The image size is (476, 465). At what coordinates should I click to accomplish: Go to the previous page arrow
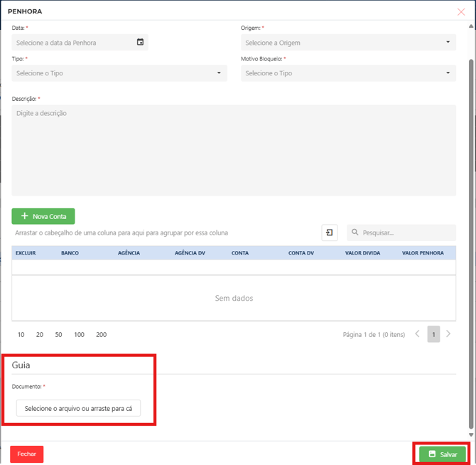pyautogui.click(x=418, y=334)
